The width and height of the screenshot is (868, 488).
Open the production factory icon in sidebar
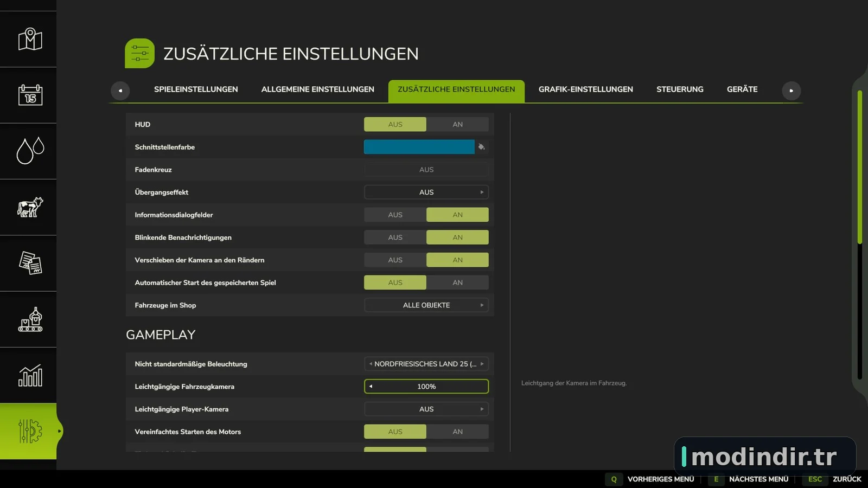(30, 319)
